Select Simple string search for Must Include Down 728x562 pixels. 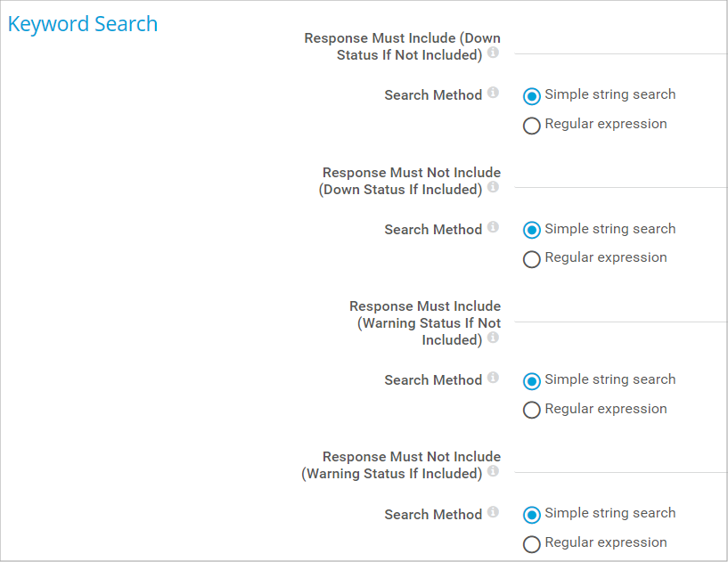click(532, 96)
